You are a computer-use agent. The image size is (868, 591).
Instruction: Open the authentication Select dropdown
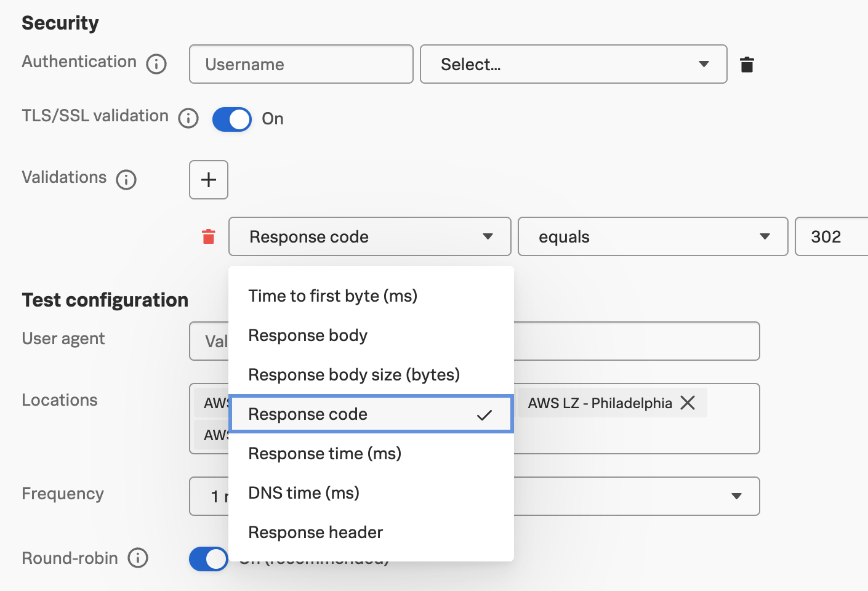click(x=573, y=64)
